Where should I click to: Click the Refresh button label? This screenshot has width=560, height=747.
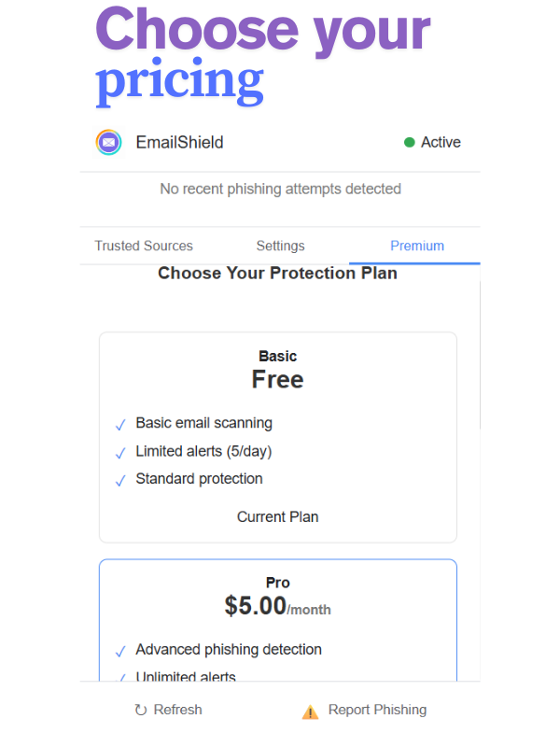tap(177, 710)
